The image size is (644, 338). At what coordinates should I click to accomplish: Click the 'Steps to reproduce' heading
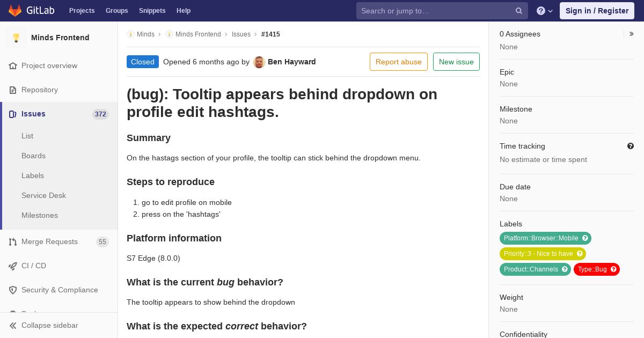(x=171, y=182)
